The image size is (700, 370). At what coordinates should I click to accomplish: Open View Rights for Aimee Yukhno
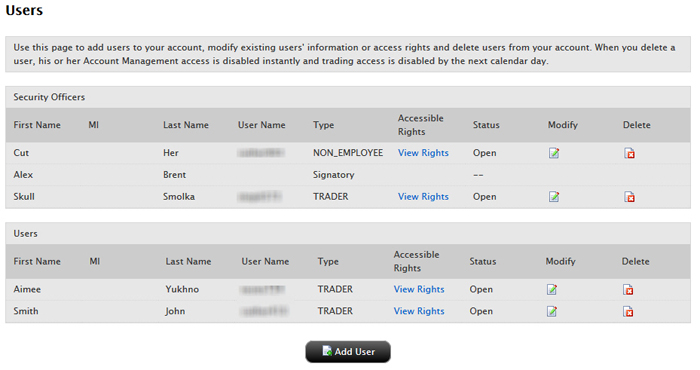point(419,289)
